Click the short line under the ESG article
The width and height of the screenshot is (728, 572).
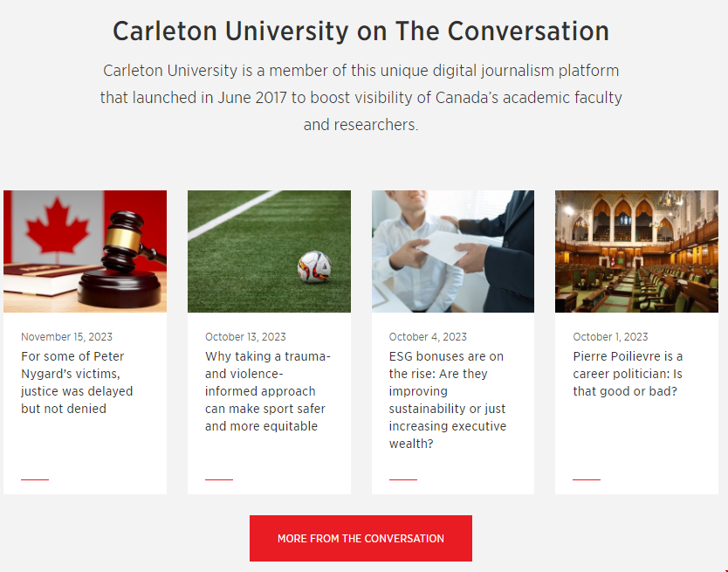pos(403,479)
